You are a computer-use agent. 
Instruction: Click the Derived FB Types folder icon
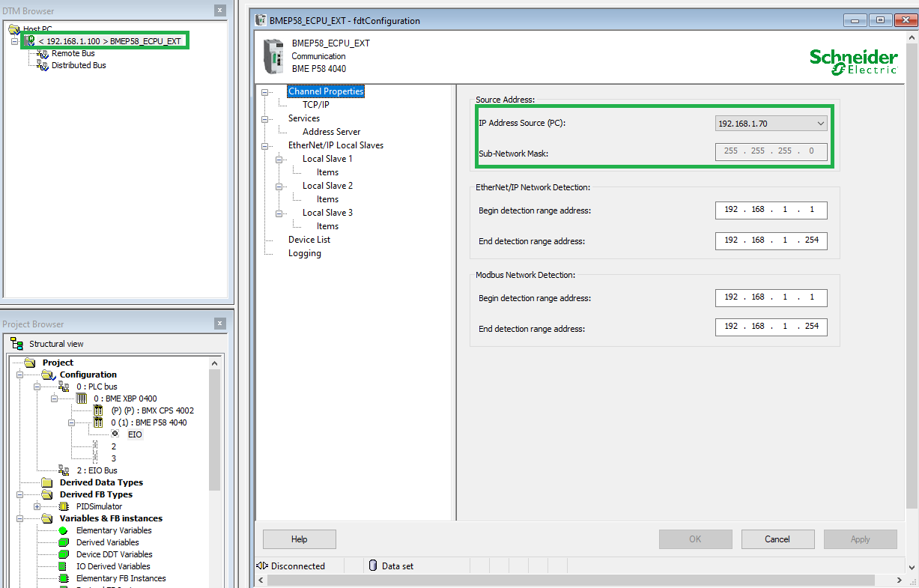[47, 494]
